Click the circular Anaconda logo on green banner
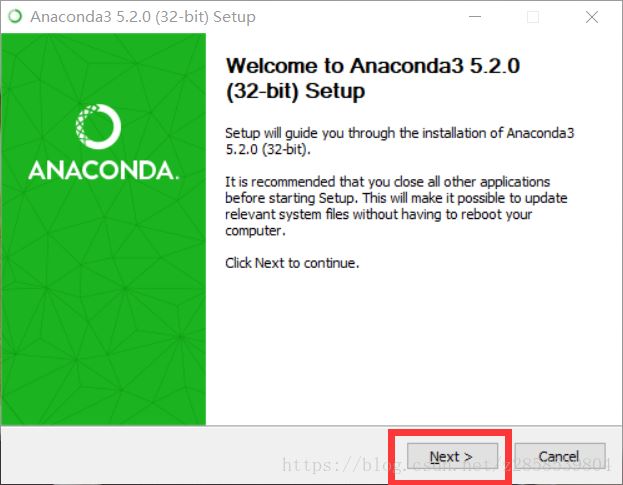Image resolution: width=623 pixels, height=485 pixels. pyautogui.click(x=99, y=129)
